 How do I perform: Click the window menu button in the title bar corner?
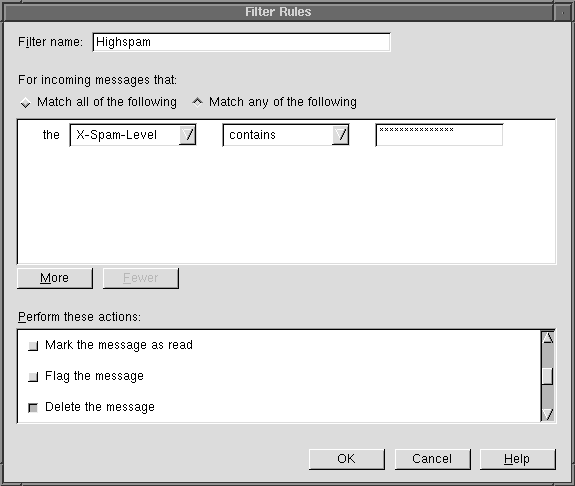[563, 12]
